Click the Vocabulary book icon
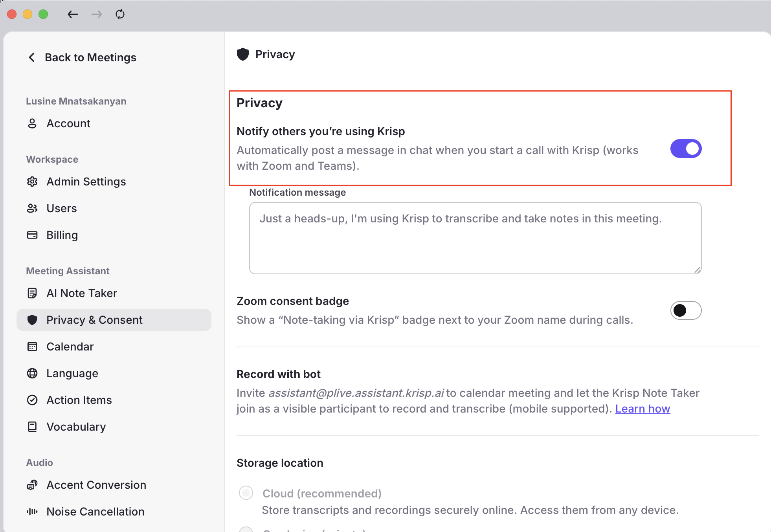The width and height of the screenshot is (771, 532). pyautogui.click(x=32, y=427)
